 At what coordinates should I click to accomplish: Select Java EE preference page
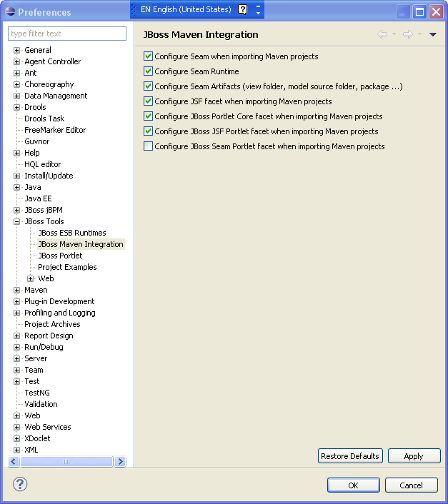click(x=38, y=198)
